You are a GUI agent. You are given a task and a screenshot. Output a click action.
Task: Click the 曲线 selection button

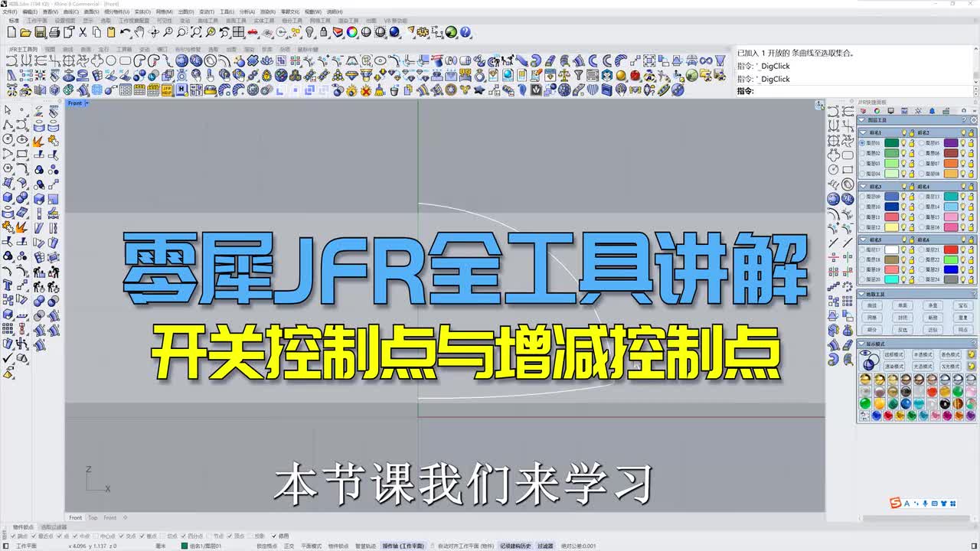pyautogui.click(x=872, y=305)
